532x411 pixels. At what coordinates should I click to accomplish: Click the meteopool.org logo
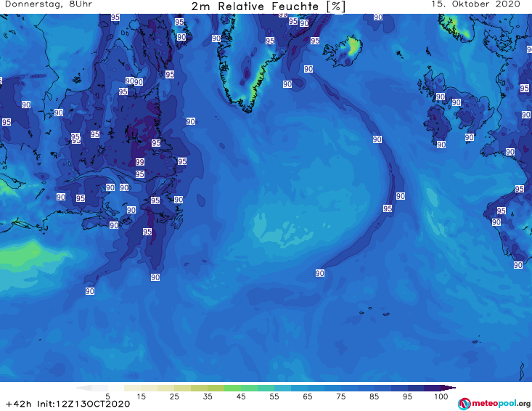click(494, 404)
